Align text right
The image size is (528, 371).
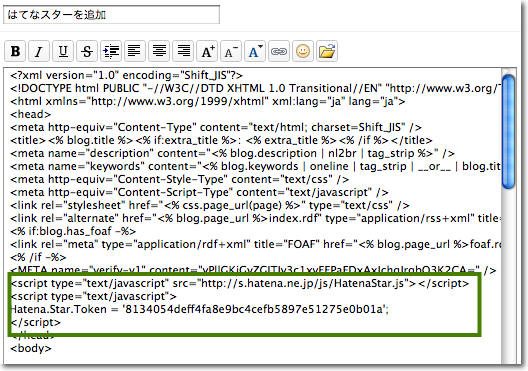183,51
